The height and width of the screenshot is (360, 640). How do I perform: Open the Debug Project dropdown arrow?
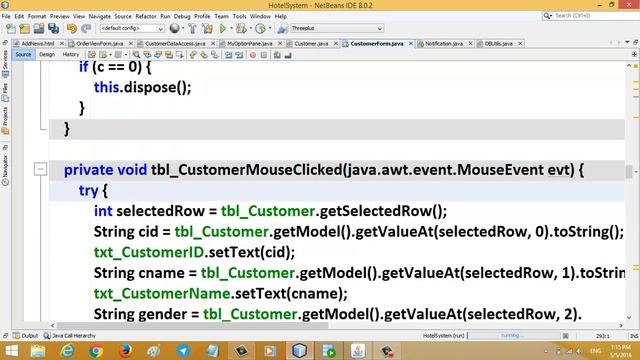pos(250,28)
